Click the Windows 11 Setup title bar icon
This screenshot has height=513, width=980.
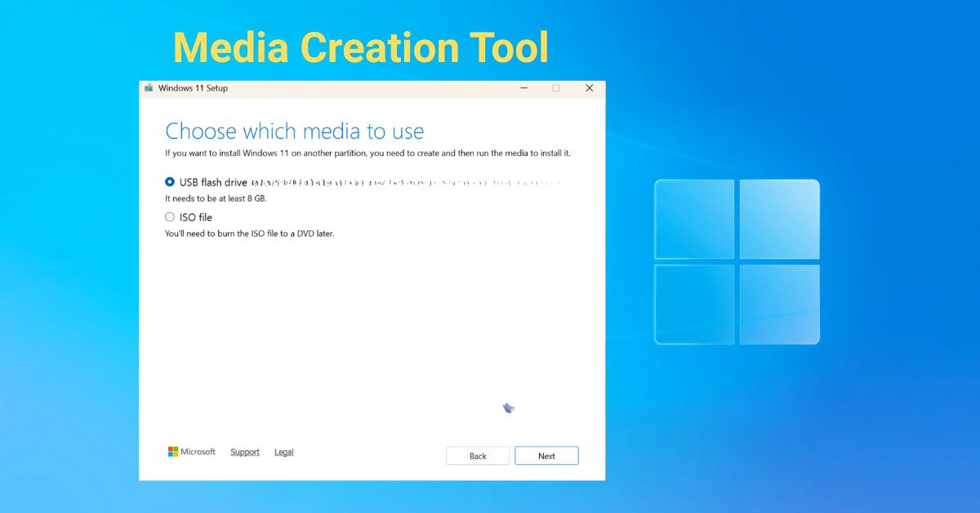[148, 87]
